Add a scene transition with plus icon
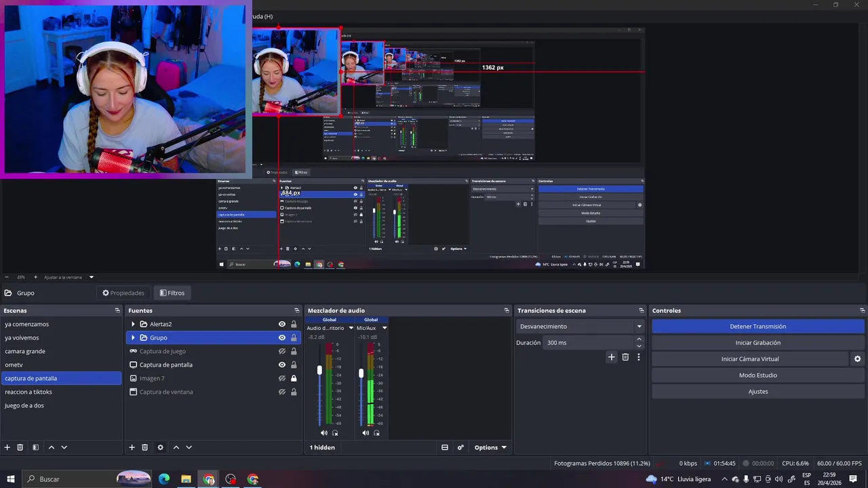868x488 pixels. (612, 357)
